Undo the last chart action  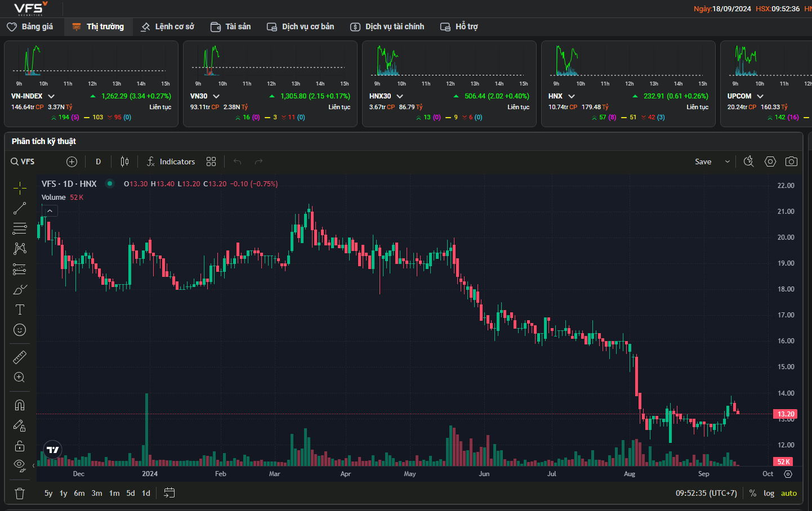coord(237,162)
